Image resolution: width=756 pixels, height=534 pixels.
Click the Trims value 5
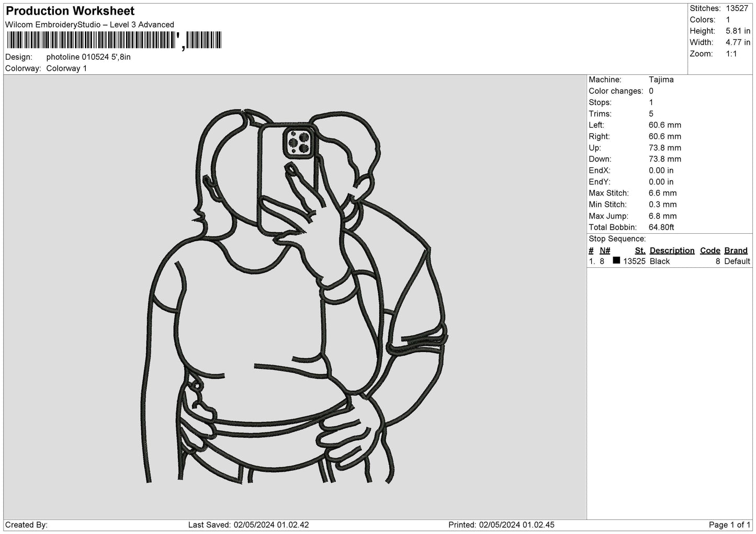pyautogui.click(x=651, y=114)
